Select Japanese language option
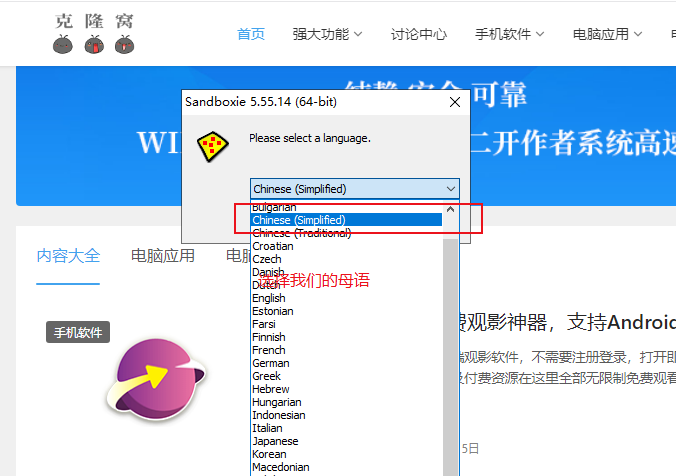 pos(347,441)
